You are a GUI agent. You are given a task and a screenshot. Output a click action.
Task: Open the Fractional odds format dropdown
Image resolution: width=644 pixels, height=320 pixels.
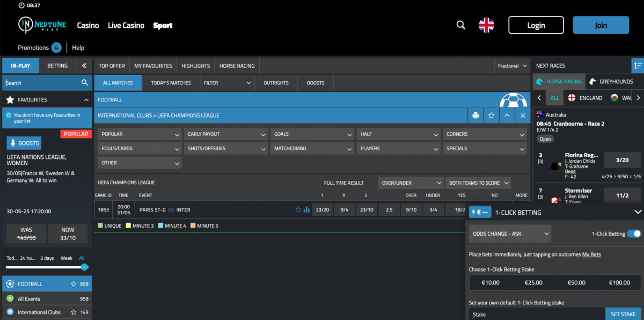click(x=512, y=66)
